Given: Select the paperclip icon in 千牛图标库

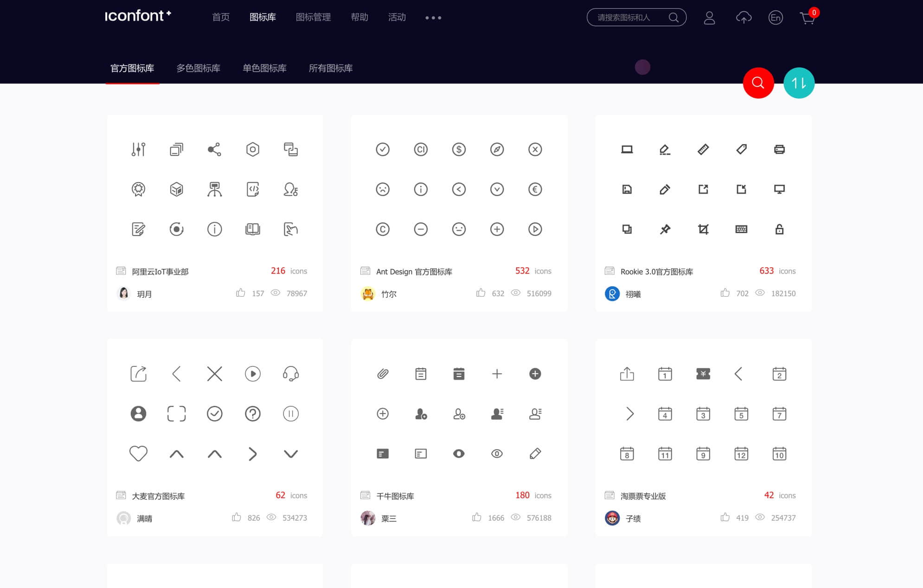Looking at the screenshot, I should click(x=382, y=374).
